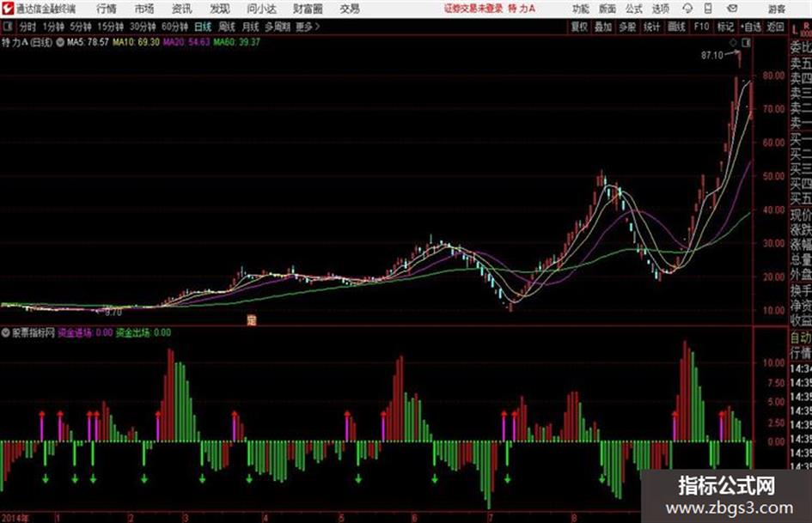
Task: Select the 月线 monthly period tab
Action: [251, 27]
